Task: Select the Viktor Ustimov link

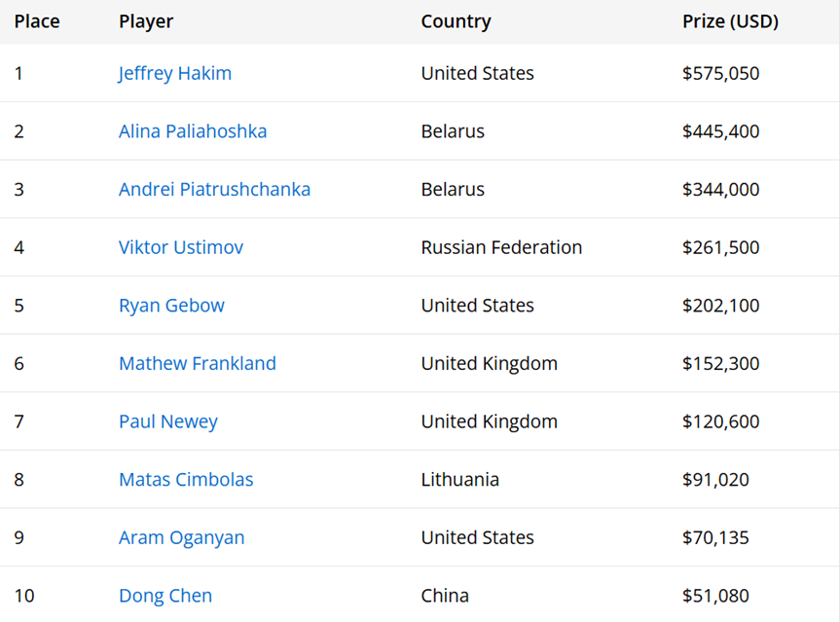Action: 181,247
